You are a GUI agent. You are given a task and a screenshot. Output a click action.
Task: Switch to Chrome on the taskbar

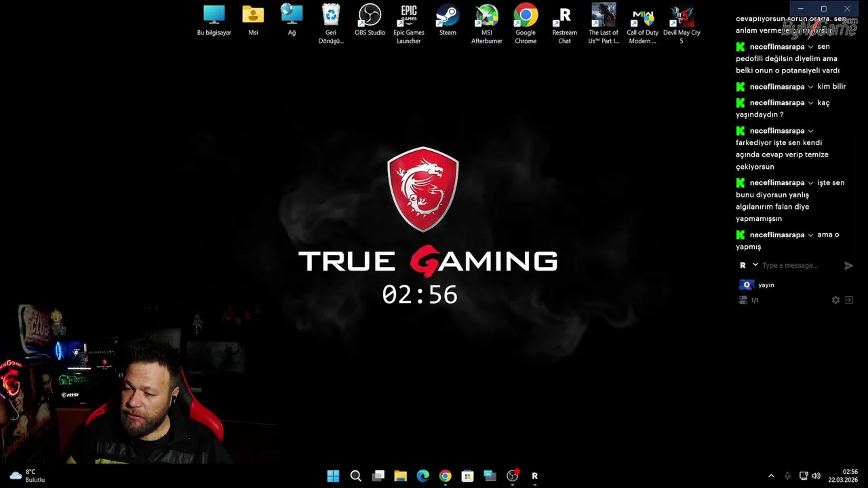[445, 476]
